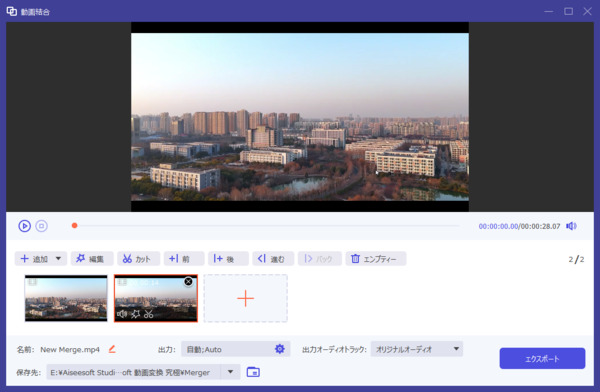Click scissors icon on second clip
Screen dimensions: 600x392
pyautogui.click(x=148, y=314)
